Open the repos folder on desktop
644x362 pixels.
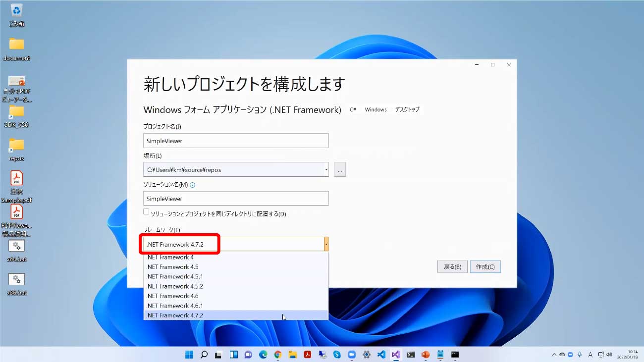pyautogui.click(x=16, y=145)
